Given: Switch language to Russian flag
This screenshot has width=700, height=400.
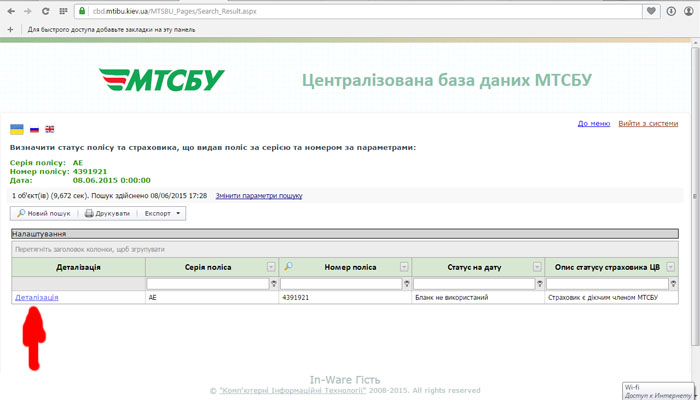Looking at the screenshot, I should (x=34, y=129).
